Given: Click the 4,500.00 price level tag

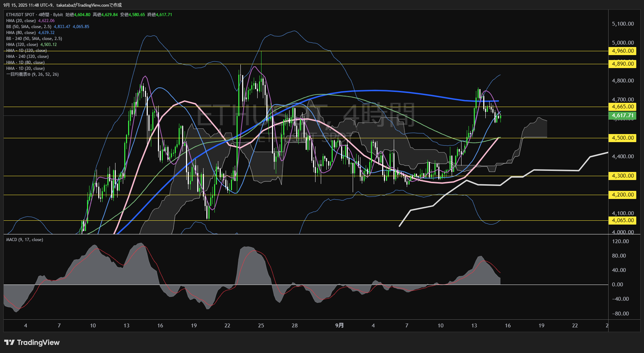Looking at the screenshot, I should (x=623, y=138).
